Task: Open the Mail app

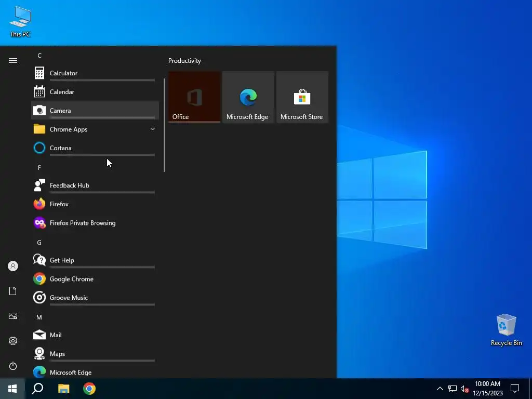Action: point(95,335)
